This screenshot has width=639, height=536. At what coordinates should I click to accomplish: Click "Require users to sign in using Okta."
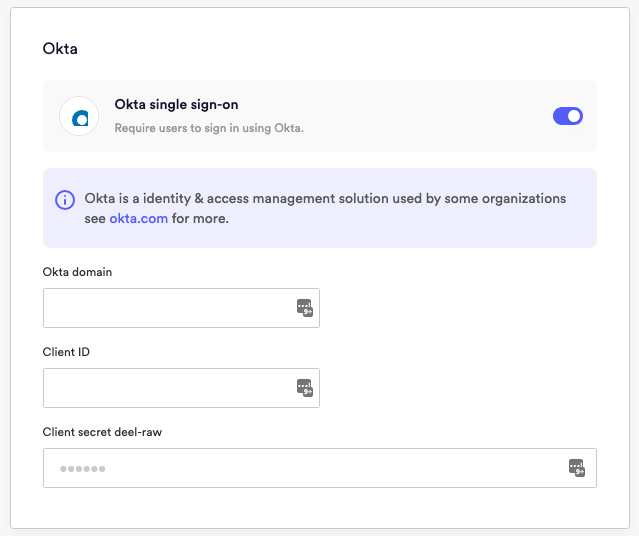coord(209,128)
